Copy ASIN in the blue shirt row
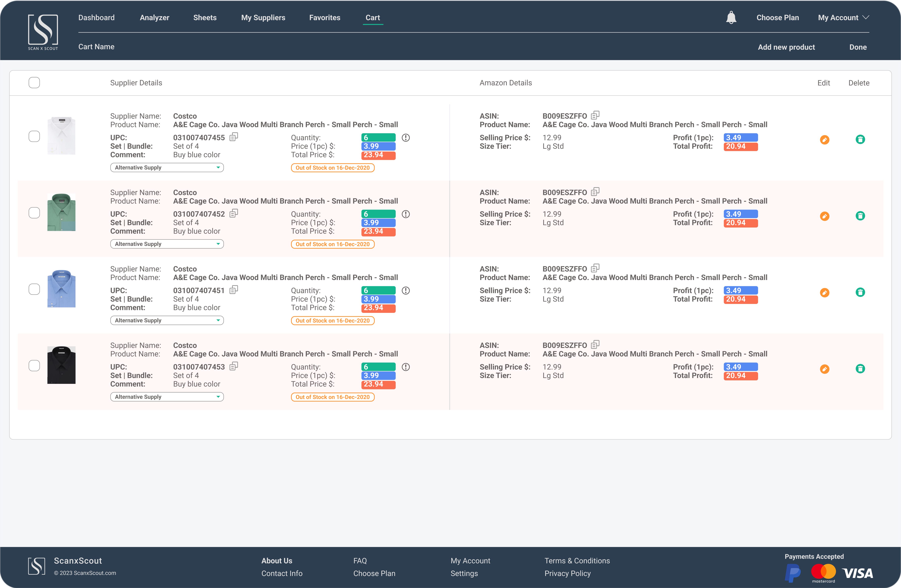Image resolution: width=901 pixels, height=588 pixels. pyautogui.click(x=595, y=268)
